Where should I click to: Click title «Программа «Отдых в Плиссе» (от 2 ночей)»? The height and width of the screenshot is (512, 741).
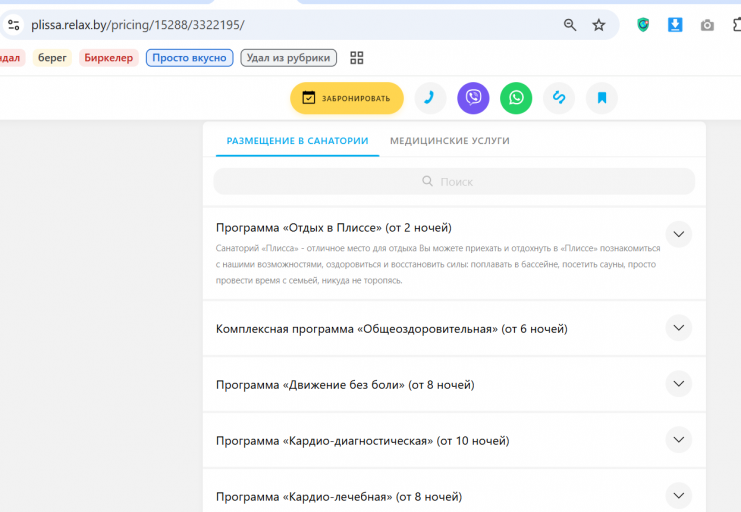334,228
